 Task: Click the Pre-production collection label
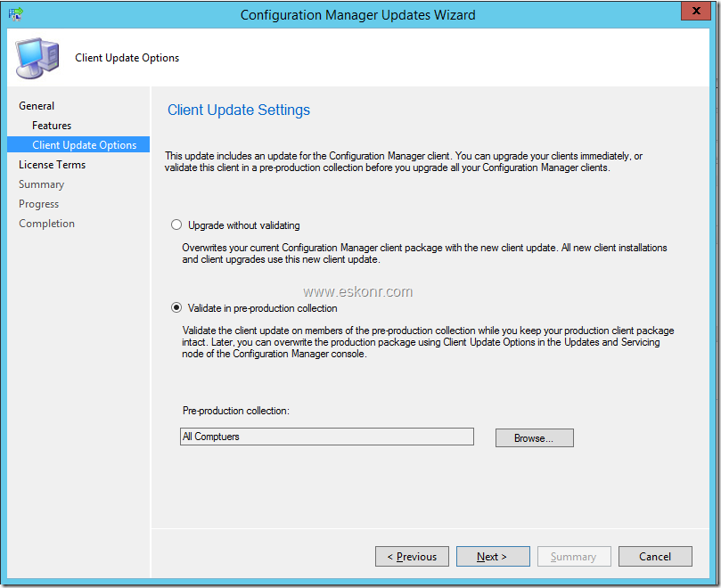[x=236, y=411]
